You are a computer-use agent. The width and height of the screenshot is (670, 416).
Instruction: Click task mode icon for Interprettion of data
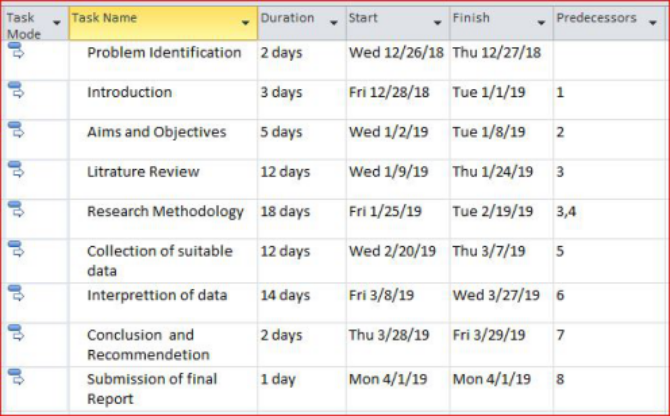[16, 293]
